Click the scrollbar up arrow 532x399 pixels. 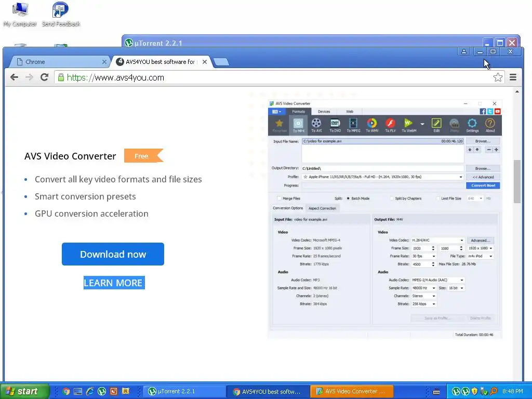[517, 91]
